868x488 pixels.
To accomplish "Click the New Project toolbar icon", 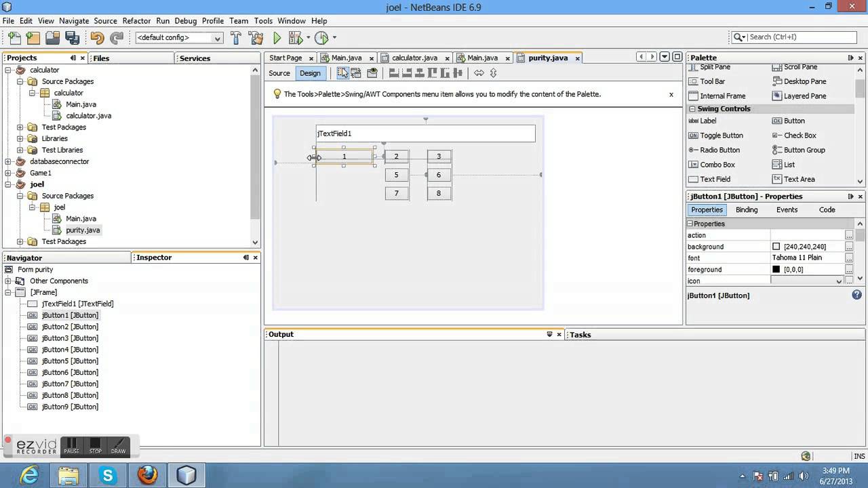I will click(x=33, y=38).
